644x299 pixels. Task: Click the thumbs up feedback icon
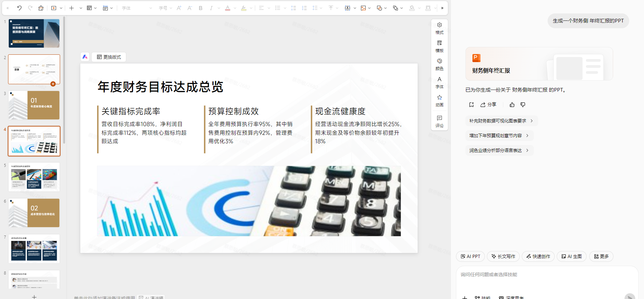click(512, 105)
